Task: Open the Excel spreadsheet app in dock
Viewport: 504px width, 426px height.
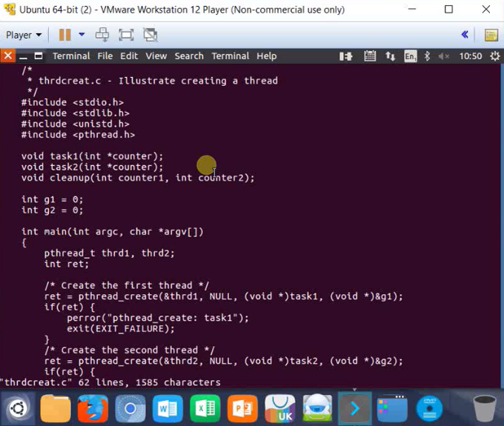Action: tap(205, 408)
